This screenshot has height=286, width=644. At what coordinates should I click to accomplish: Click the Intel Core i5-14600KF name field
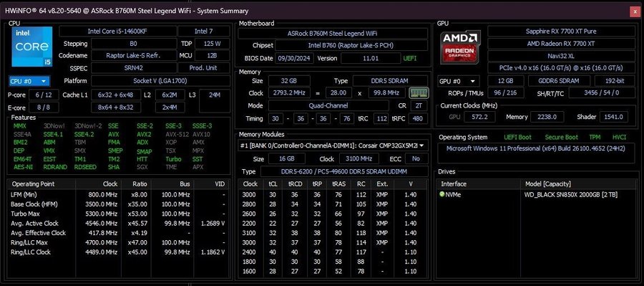(x=117, y=32)
